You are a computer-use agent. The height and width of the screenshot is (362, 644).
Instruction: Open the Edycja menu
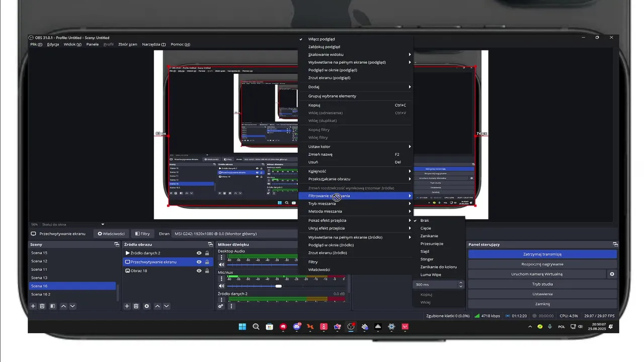tap(53, 44)
